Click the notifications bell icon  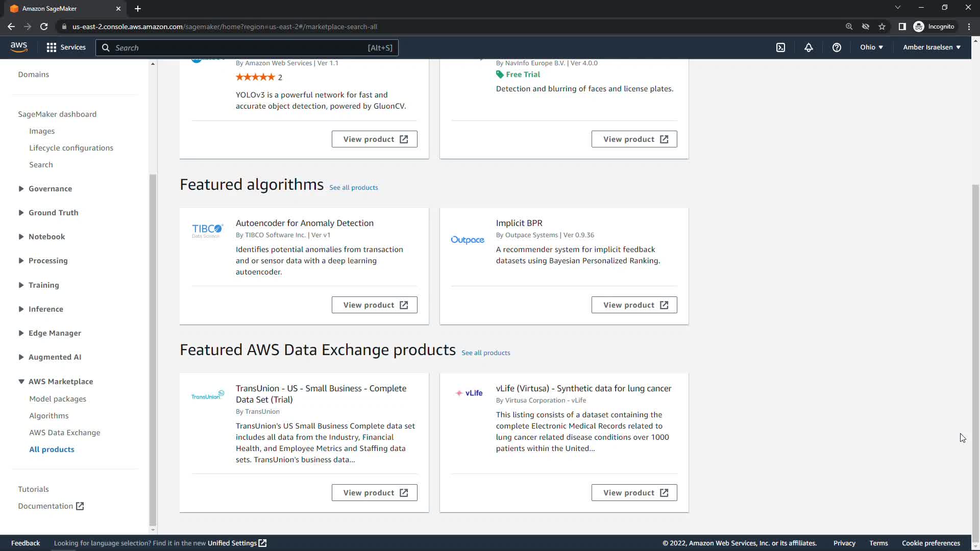point(808,47)
